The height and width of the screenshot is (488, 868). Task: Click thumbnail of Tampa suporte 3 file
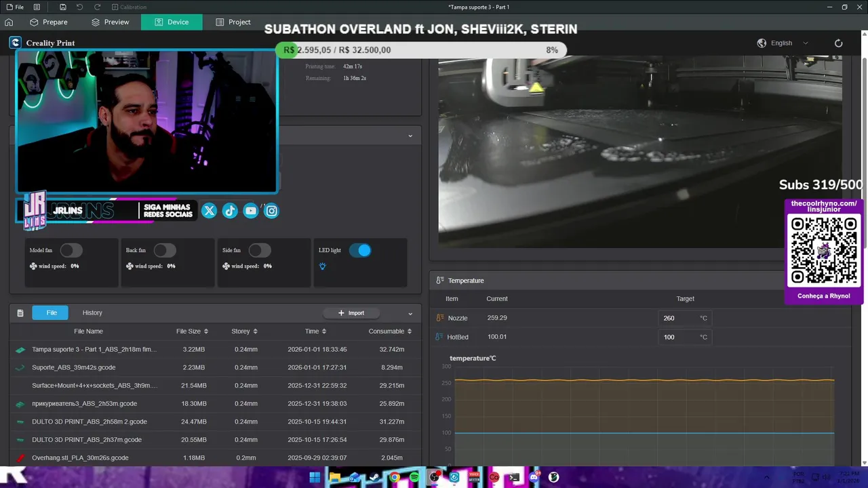pyautogui.click(x=20, y=350)
